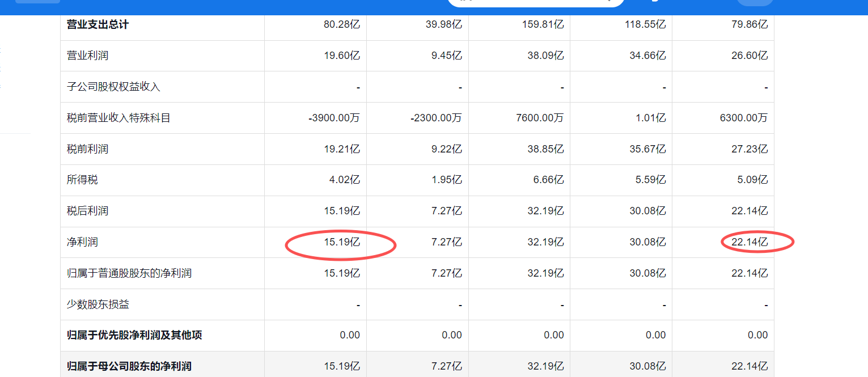Viewport: 868px width, 377px height.
Task: Click the 营业支出总计 row label
Action: [98, 25]
